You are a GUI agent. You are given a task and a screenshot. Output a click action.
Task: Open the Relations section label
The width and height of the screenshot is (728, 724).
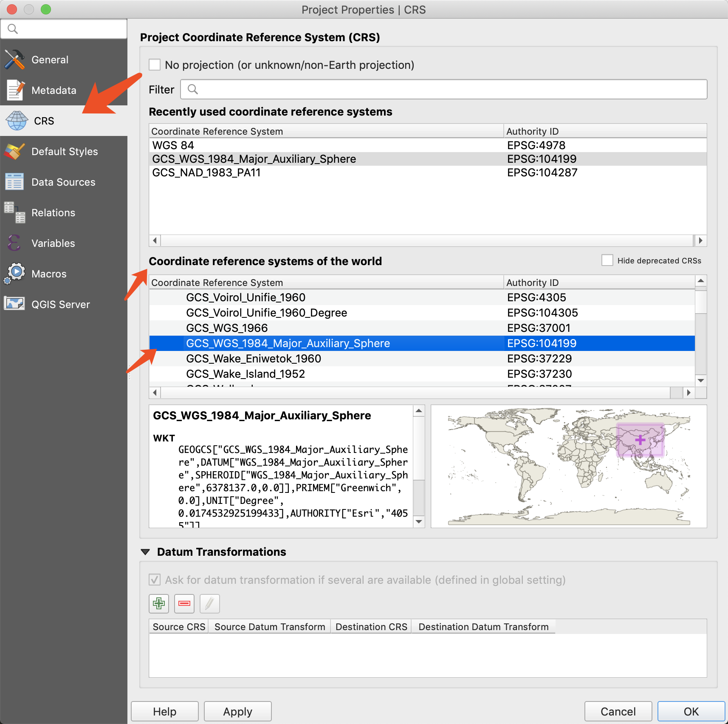coord(54,213)
